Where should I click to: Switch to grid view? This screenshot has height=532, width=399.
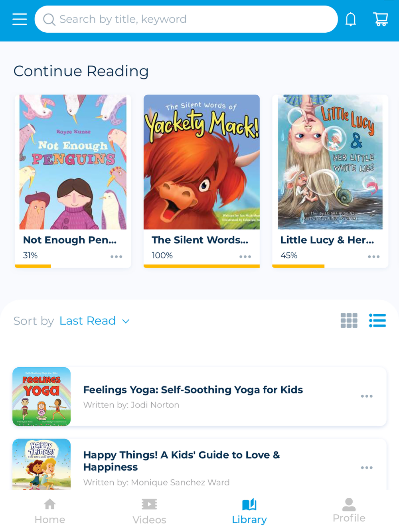point(349,321)
